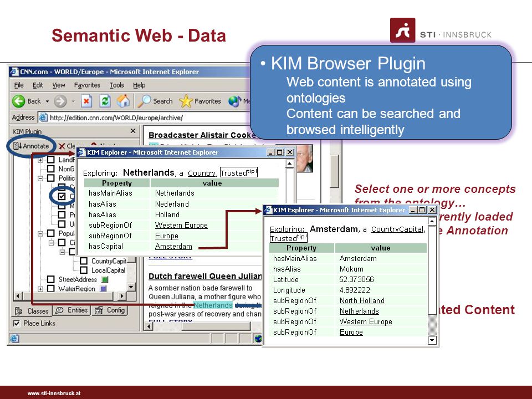
Task: Click the red X Clear icon
Action: [x=62, y=146]
